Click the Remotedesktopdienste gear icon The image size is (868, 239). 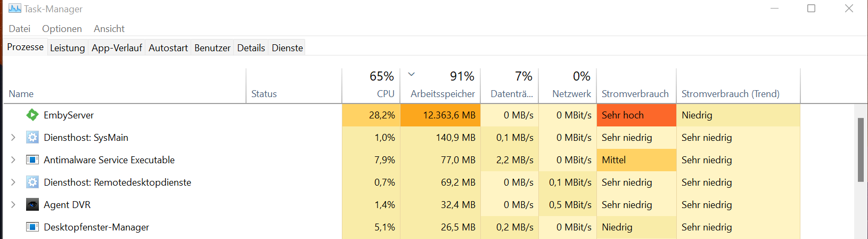click(x=32, y=182)
